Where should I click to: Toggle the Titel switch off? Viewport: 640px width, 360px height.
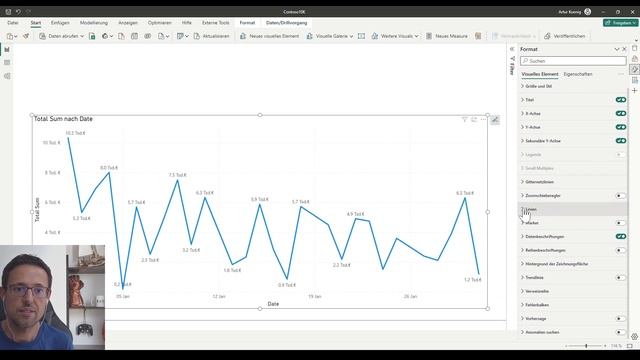tap(621, 100)
